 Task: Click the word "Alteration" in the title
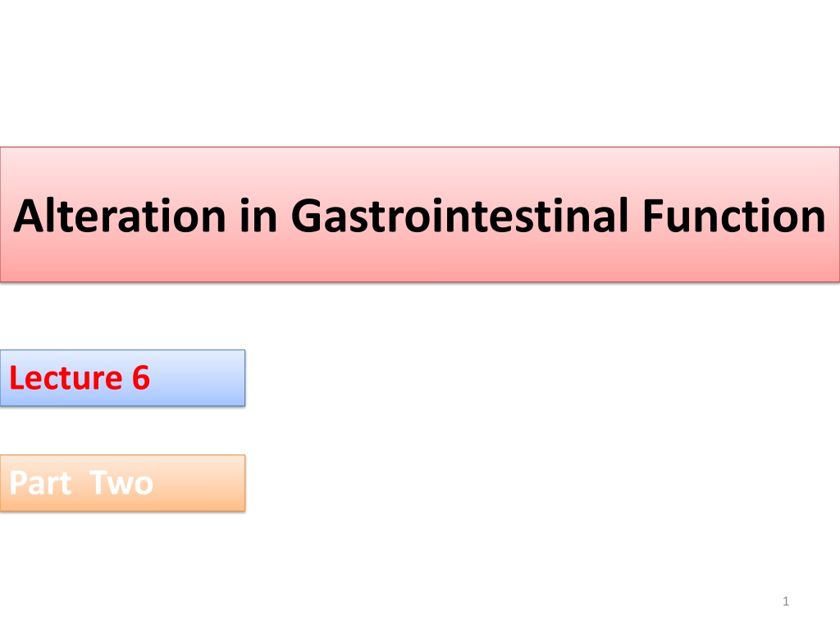click(120, 216)
